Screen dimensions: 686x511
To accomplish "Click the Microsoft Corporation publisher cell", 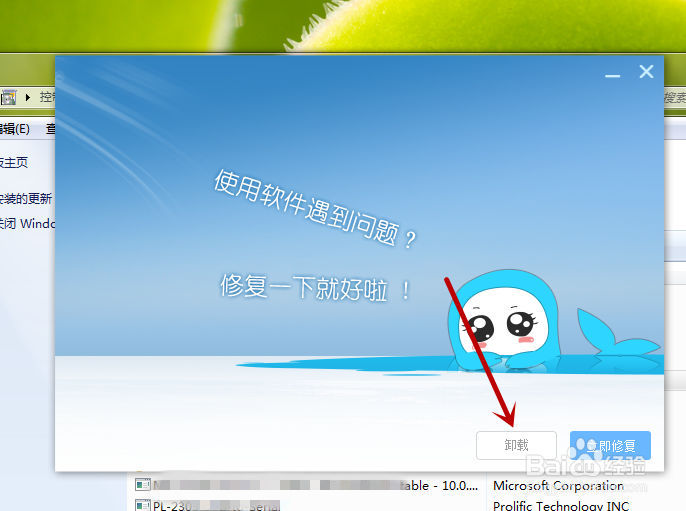I will 558,486.
